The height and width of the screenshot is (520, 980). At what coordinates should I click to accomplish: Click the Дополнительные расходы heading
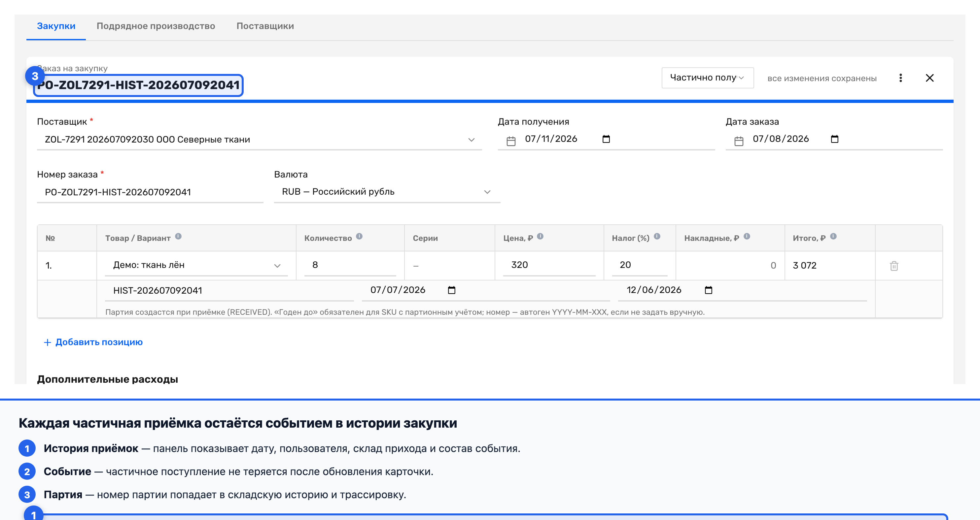107,379
